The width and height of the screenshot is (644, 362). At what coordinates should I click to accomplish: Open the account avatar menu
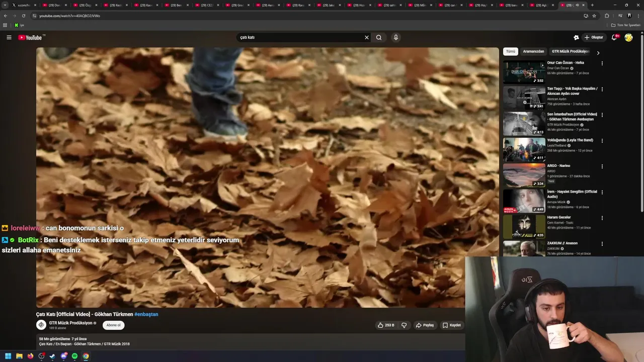(628, 37)
